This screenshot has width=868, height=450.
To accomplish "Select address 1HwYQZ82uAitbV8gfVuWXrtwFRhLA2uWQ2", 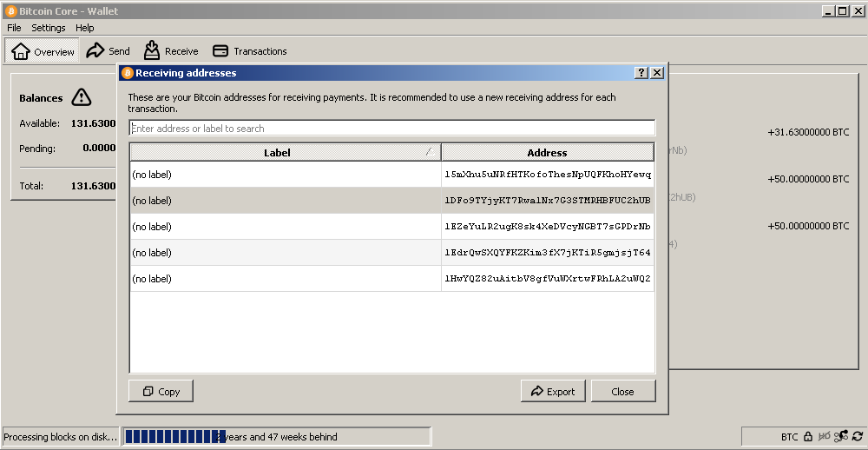I will coord(548,279).
